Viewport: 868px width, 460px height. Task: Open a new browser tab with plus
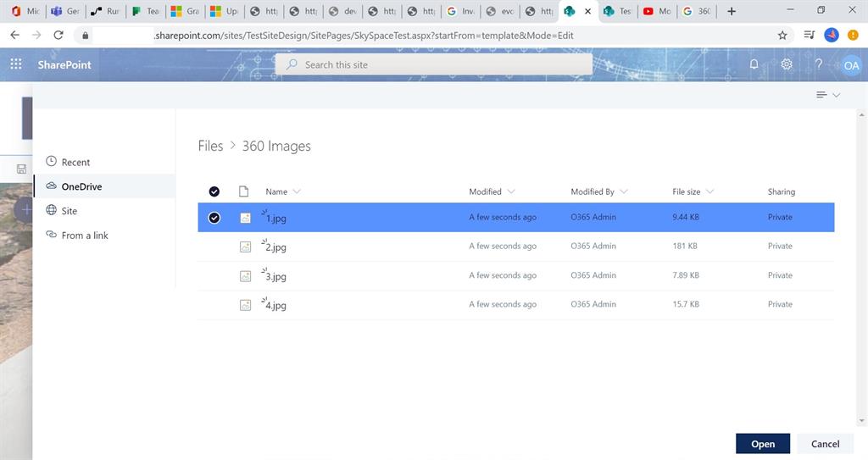(x=732, y=11)
